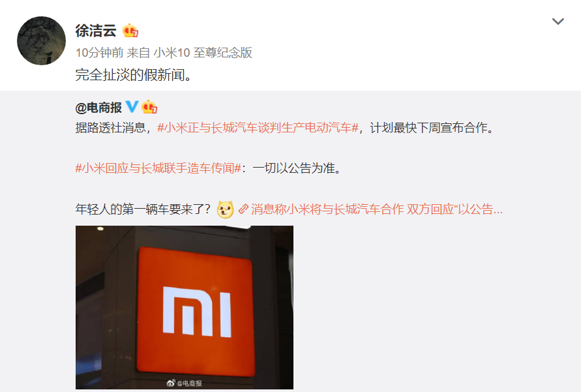Image resolution: width=581 pixels, height=392 pixels.
Task: Open the 10分钟前 timestamp link
Action: coord(99,53)
